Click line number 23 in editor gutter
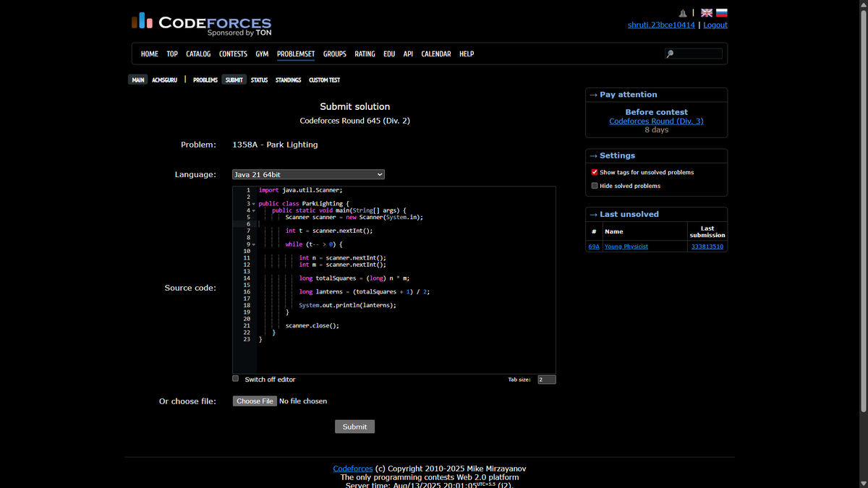The width and height of the screenshot is (868, 488). (246, 339)
